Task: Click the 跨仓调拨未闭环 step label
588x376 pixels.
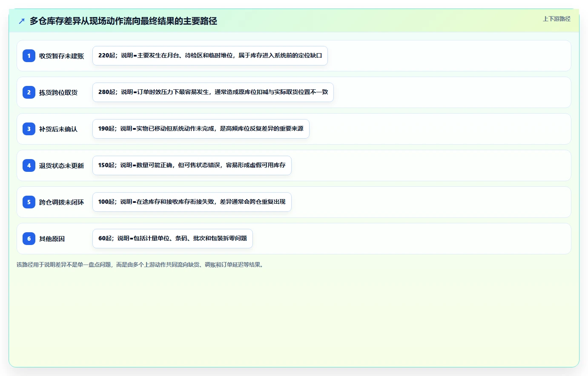Action: (62, 202)
